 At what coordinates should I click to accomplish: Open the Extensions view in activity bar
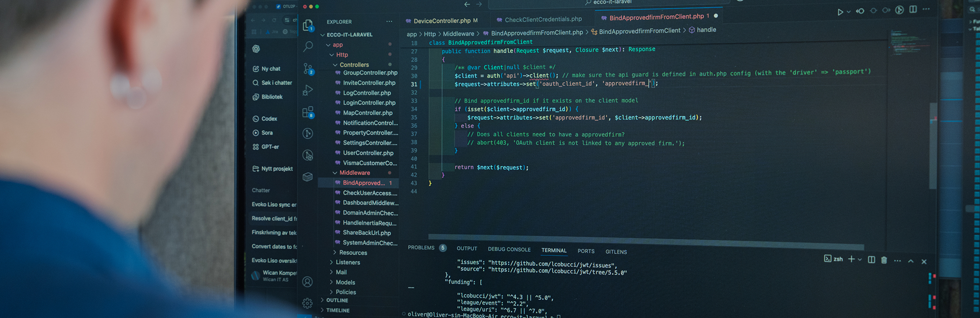tap(308, 112)
